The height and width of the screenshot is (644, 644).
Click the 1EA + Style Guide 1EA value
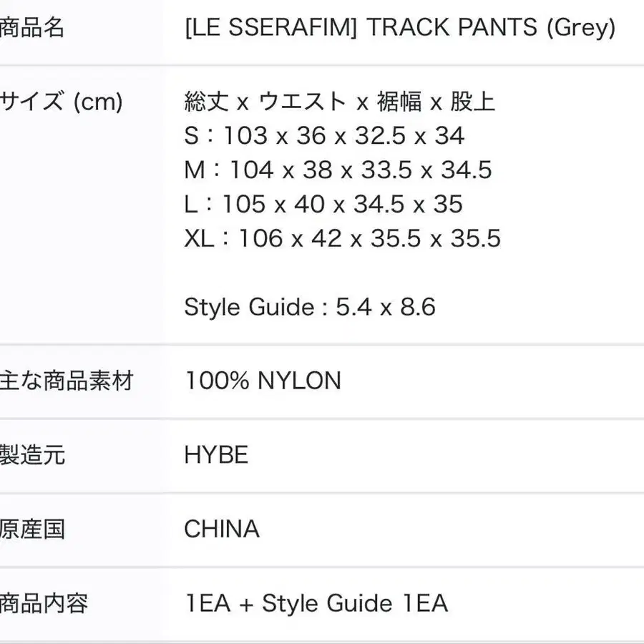pyautogui.click(x=316, y=603)
